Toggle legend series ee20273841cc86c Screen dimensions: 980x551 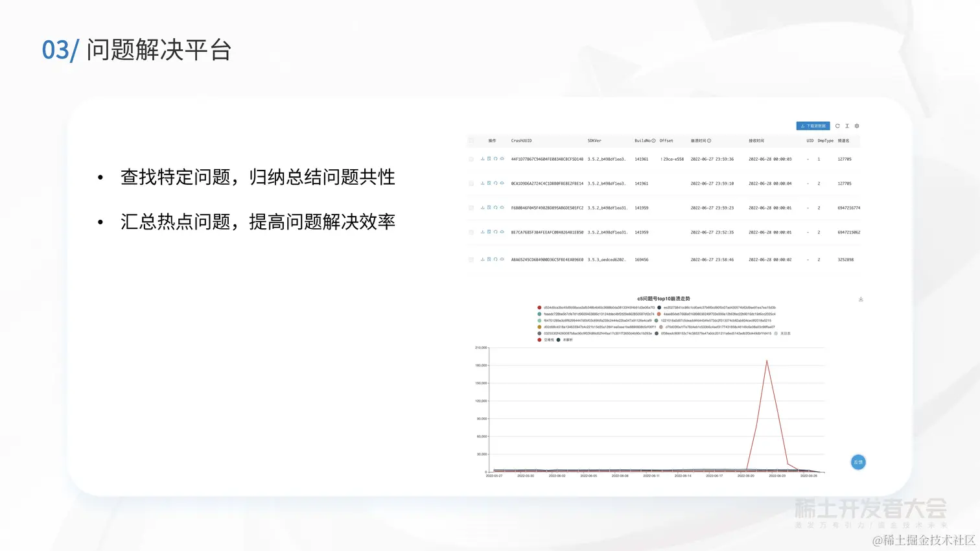[x=716, y=308]
